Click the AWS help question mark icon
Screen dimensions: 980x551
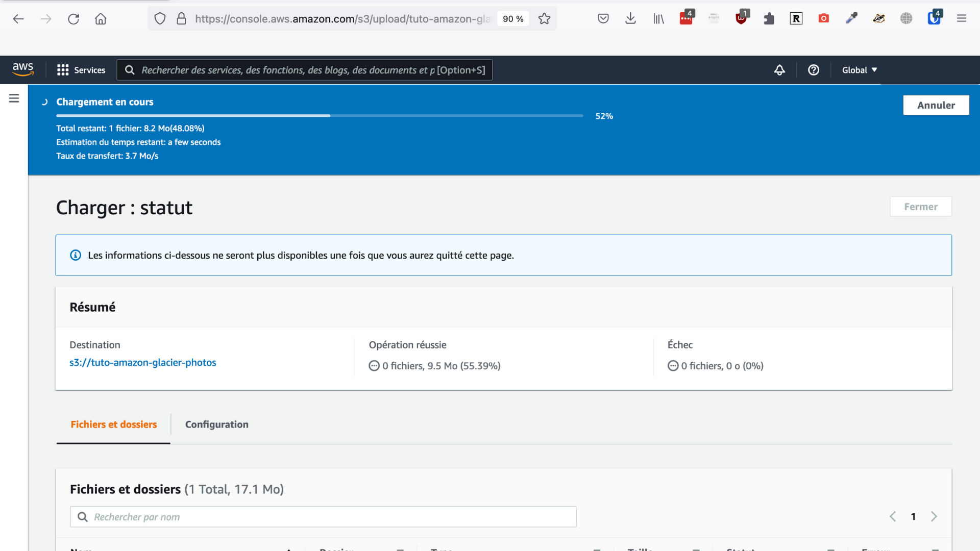coord(813,70)
